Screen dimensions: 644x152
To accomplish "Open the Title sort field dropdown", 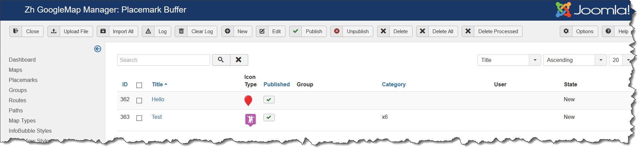I will tap(509, 60).
